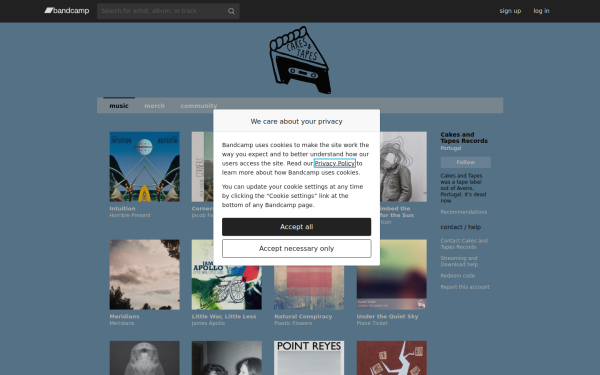Open the sign up link
The width and height of the screenshot is (600, 375).
510,11
